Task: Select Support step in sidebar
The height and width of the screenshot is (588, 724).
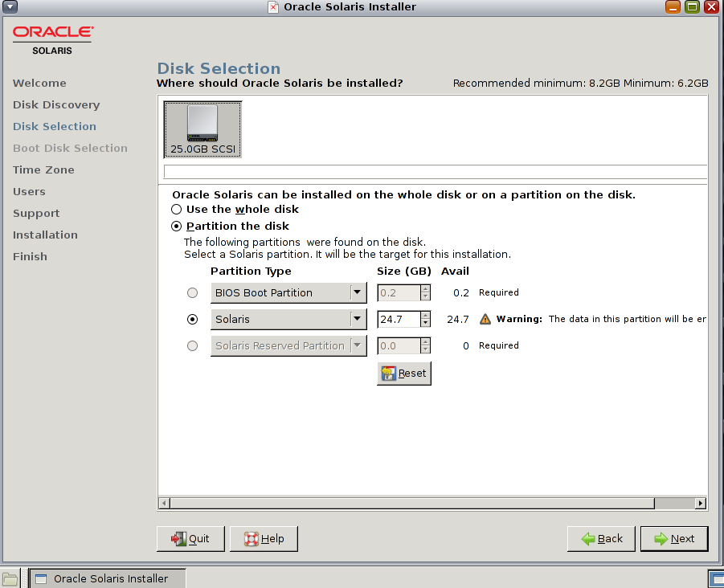Action: pos(36,213)
